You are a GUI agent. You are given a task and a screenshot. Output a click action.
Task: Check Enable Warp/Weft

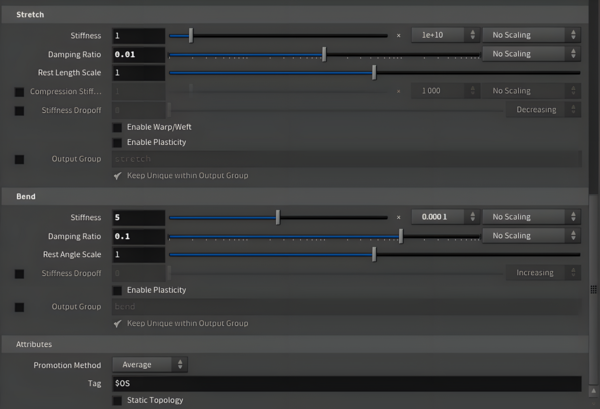(x=117, y=127)
